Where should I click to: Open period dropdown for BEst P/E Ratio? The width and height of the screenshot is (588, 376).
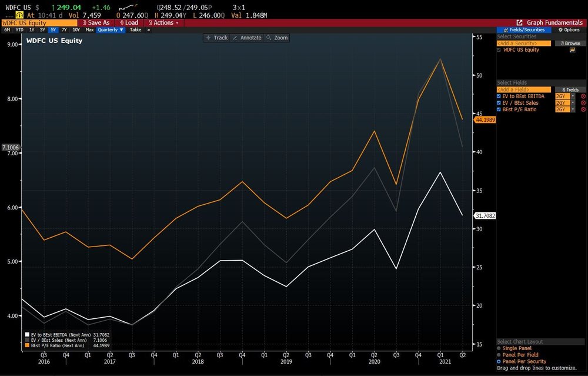pyautogui.click(x=573, y=109)
